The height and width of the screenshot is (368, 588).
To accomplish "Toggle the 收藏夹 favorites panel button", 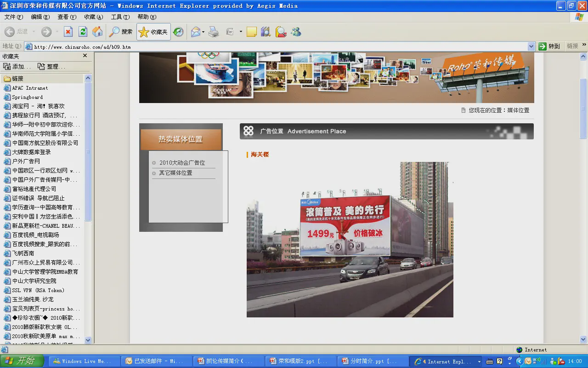I will pyautogui.click(x=153, y=32).
